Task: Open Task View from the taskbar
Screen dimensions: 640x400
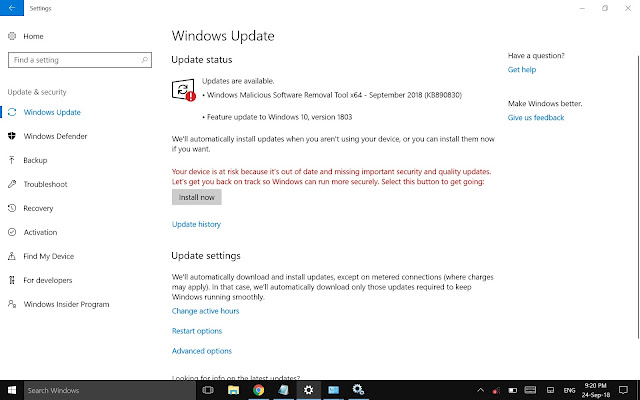Action: point(208,390)
